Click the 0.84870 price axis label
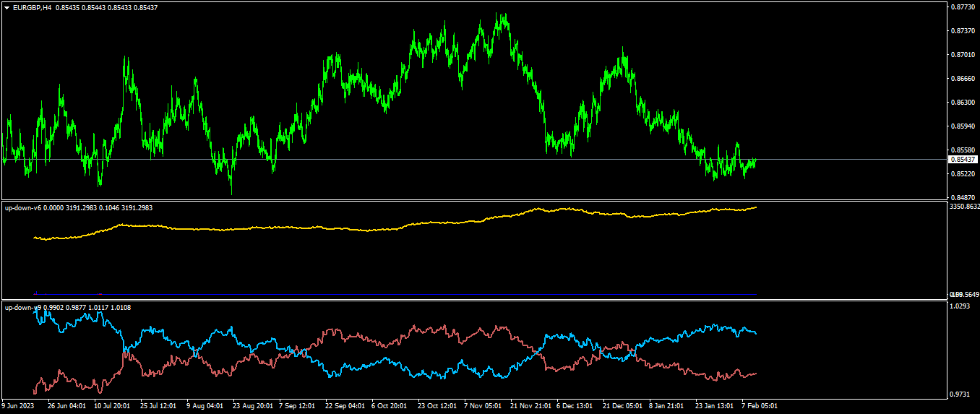 (x=964, y=197)
